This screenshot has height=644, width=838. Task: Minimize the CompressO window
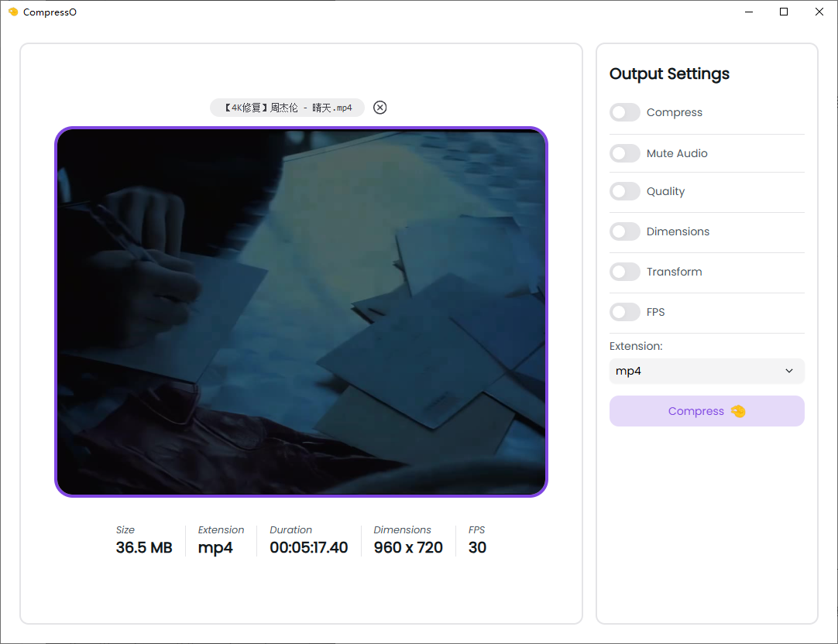click(749, 12)
